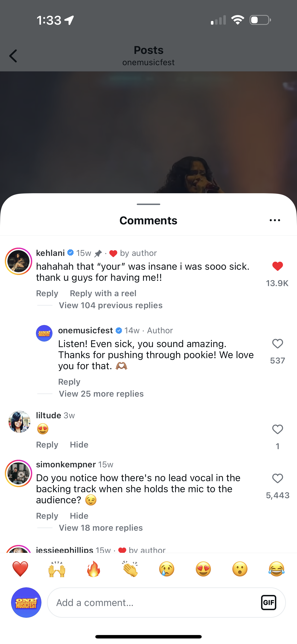Like simonkempner's comment with heart icon
The width and height of the screenshot is (297, 644).
point(277,478)
